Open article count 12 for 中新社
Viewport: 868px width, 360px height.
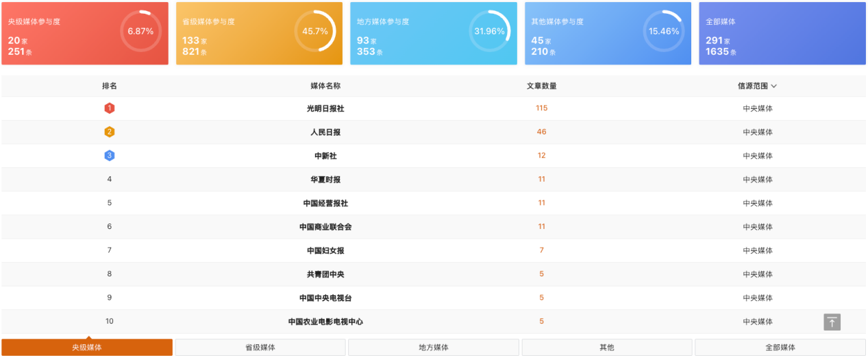click(542, 156)
